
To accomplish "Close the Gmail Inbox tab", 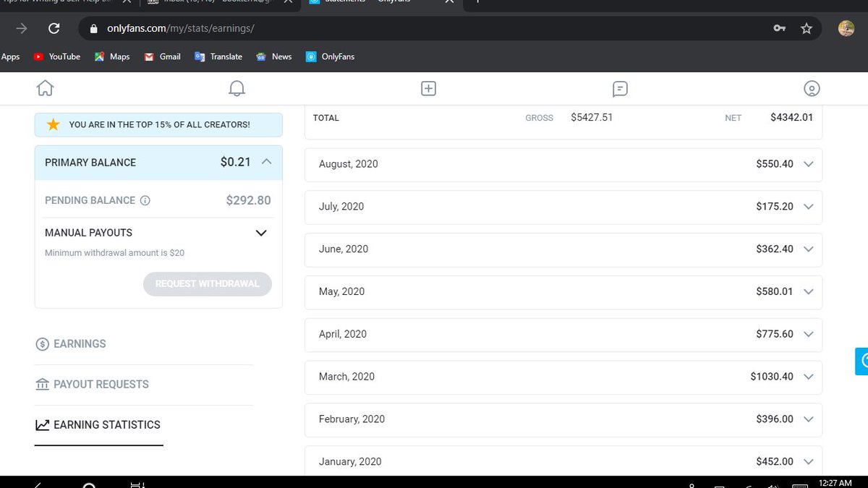I will [x=287, y=2].
